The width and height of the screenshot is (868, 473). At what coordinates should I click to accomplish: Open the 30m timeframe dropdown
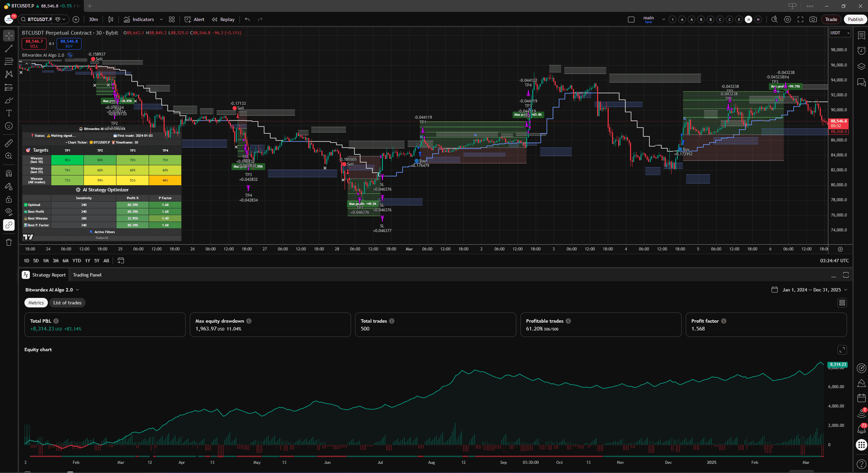(x=93, y=19)
